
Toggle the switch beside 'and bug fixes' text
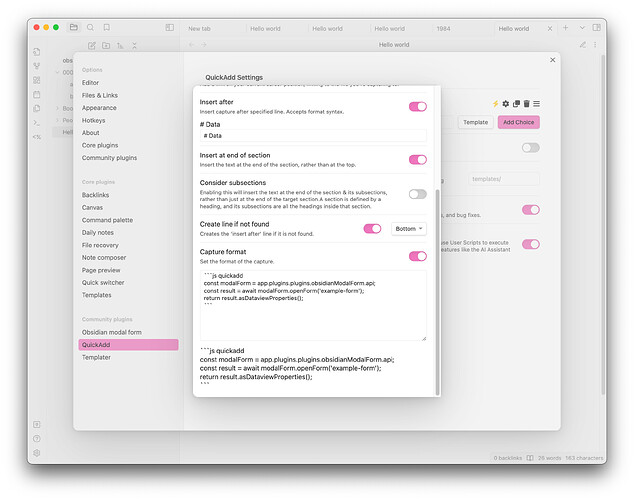click(x=531, y=210)
